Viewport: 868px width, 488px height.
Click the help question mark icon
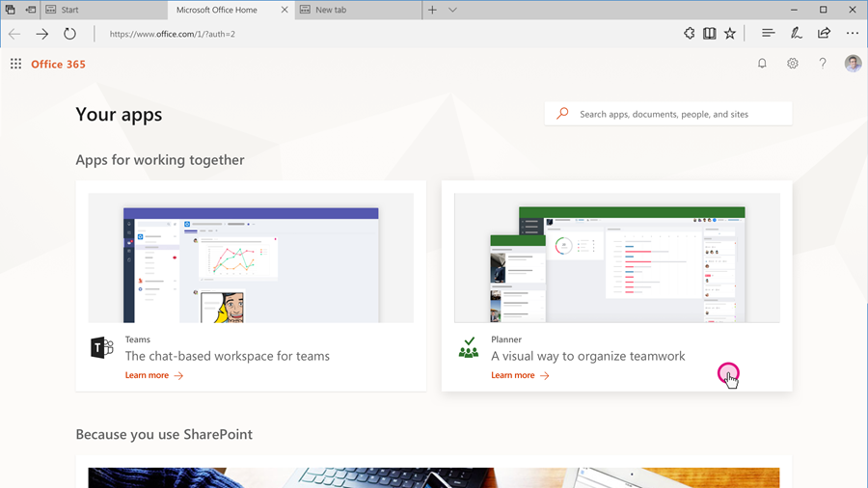(x=823, y=64)
